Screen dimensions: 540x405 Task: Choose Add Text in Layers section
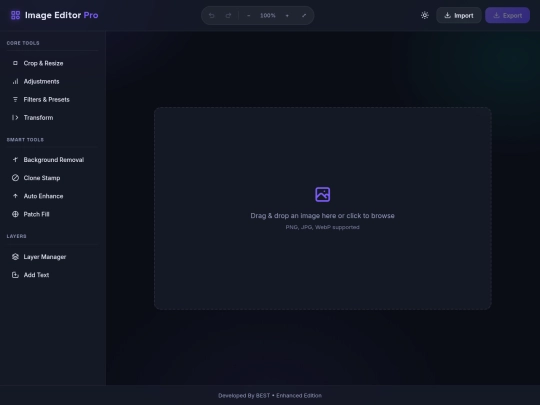52,275
